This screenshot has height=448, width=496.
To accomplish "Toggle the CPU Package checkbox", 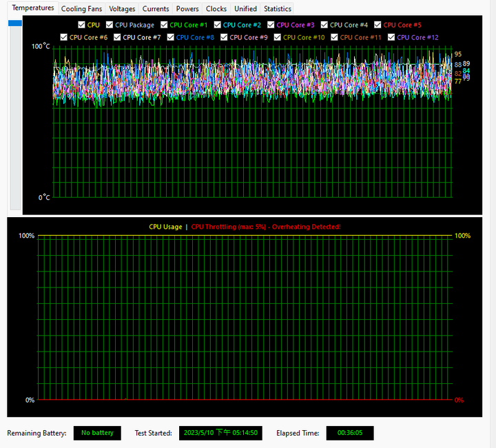I will point(110,25).
